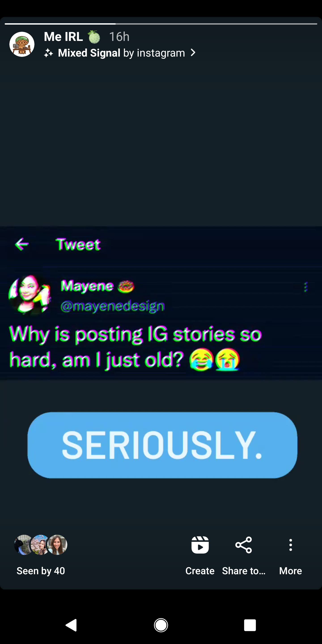Tap the Create reel icon
This screenshot has height=644, width=322.
coord(200,545)
